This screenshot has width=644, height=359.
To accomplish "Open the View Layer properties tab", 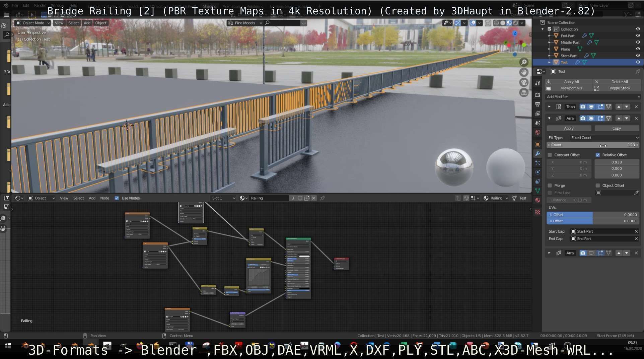I will pyautogui.click(x=538, y=114).
